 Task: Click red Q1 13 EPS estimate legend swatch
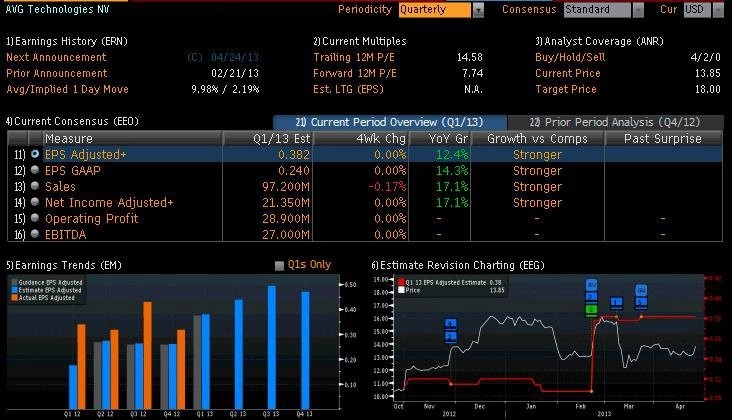[401, 282]
